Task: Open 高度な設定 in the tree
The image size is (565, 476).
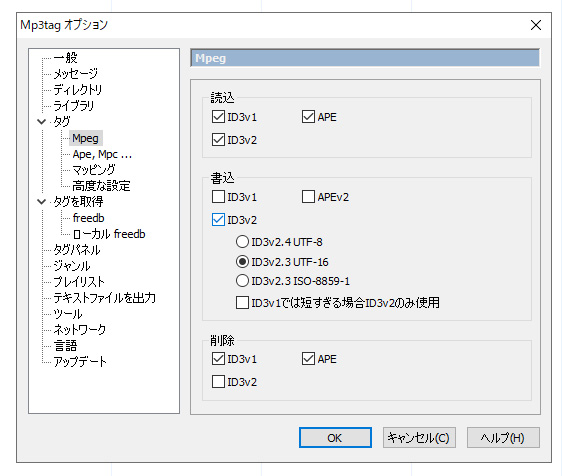Action: pyautogui.click(x=101, y=186)
